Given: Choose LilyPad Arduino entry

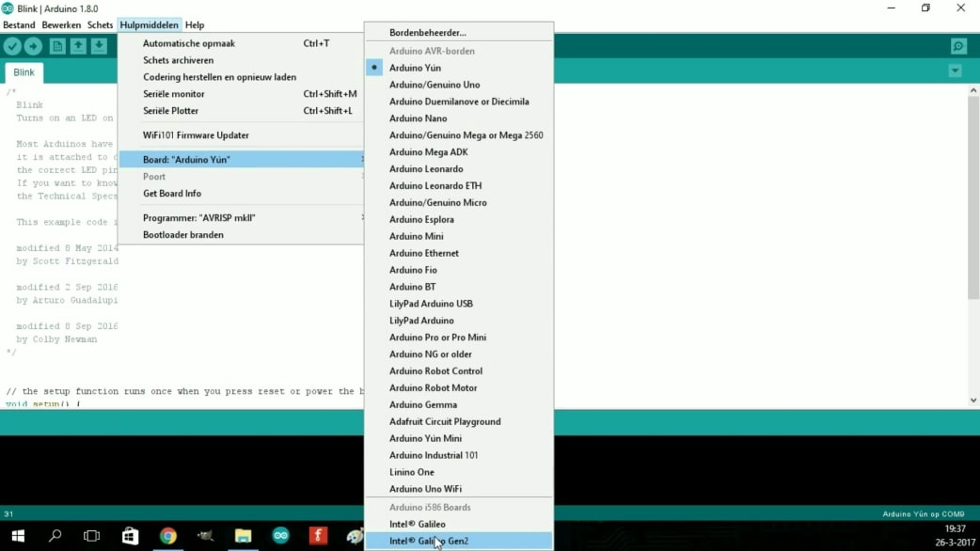Looking at the screenshot, I should click(x=459, y=321).
